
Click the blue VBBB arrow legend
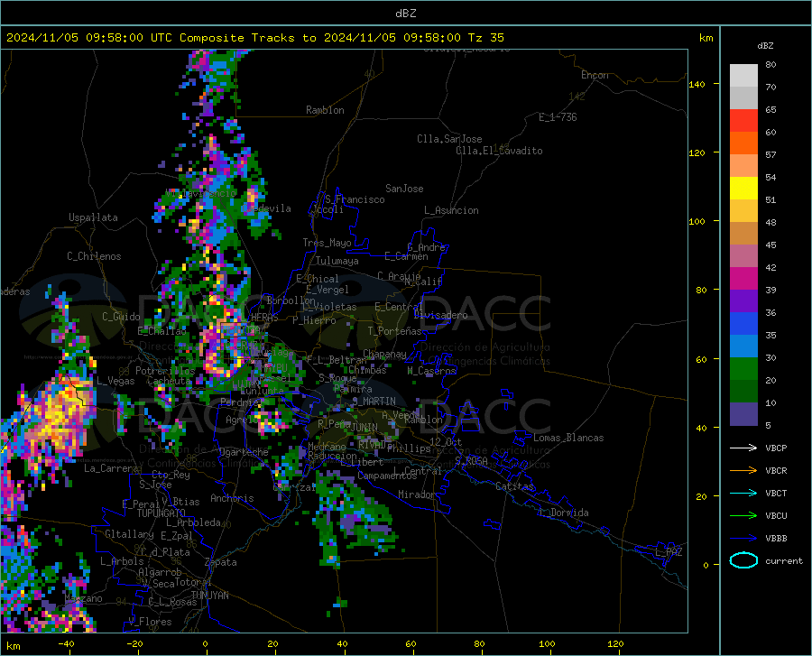pos(743,539)
